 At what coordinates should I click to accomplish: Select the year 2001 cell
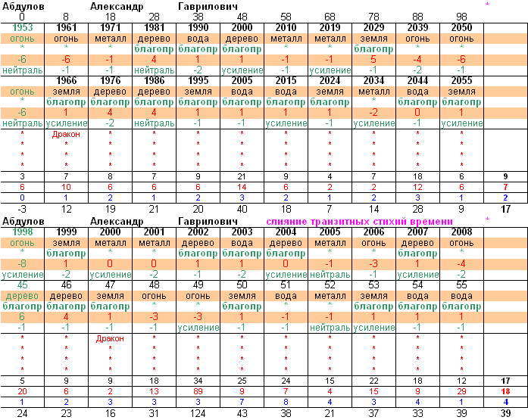(155, 232)
